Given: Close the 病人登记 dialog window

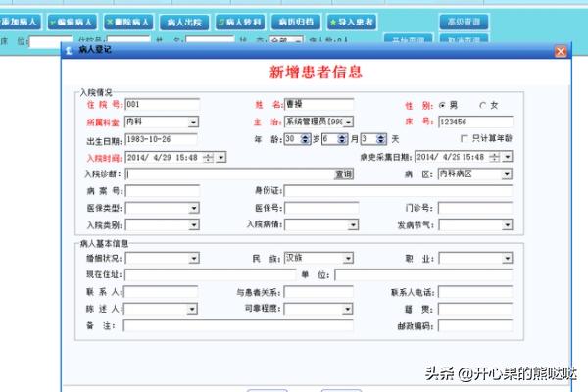Looking at the screenshot, I should point(560,51).
